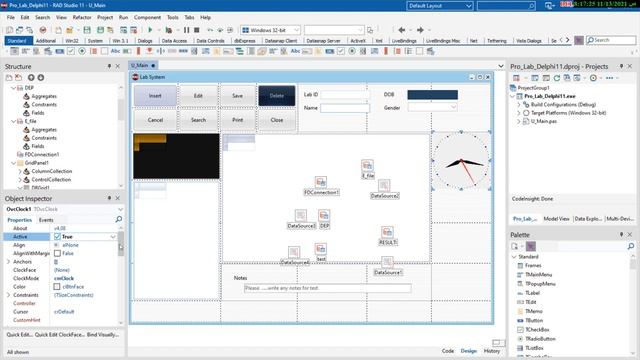Select the DataSource4 component icon
The width and height of the screenshot is (640, 360).
point(294,252)
